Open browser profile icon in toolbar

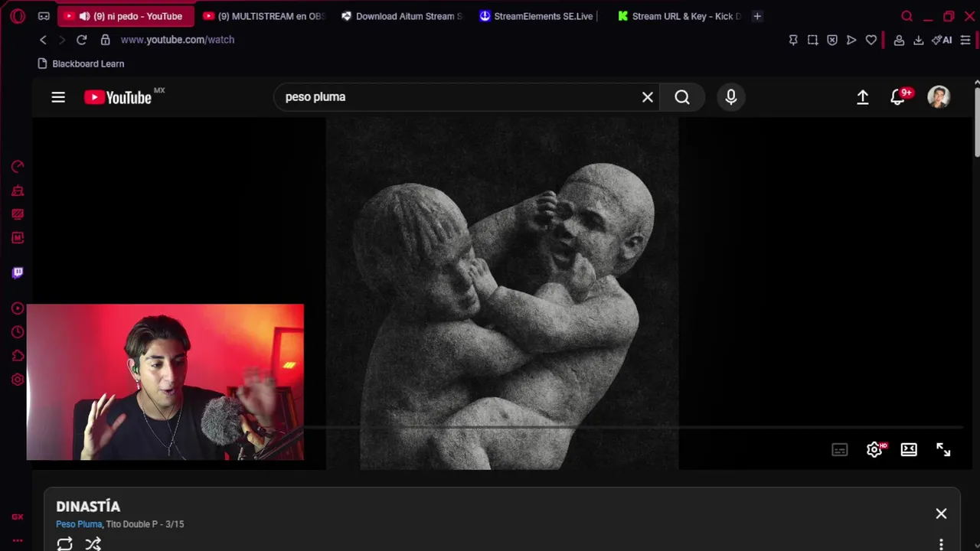(x=899, y=40)
